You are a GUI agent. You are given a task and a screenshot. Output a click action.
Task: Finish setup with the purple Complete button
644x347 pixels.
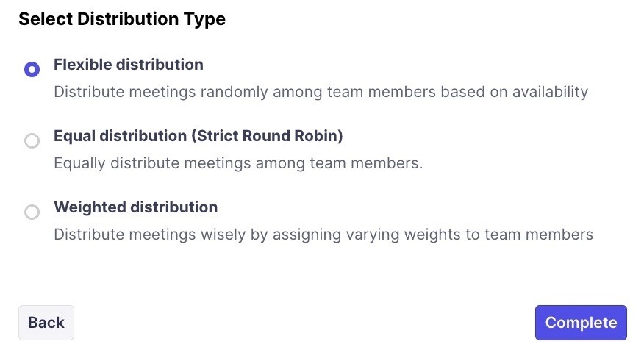(581, 323)
